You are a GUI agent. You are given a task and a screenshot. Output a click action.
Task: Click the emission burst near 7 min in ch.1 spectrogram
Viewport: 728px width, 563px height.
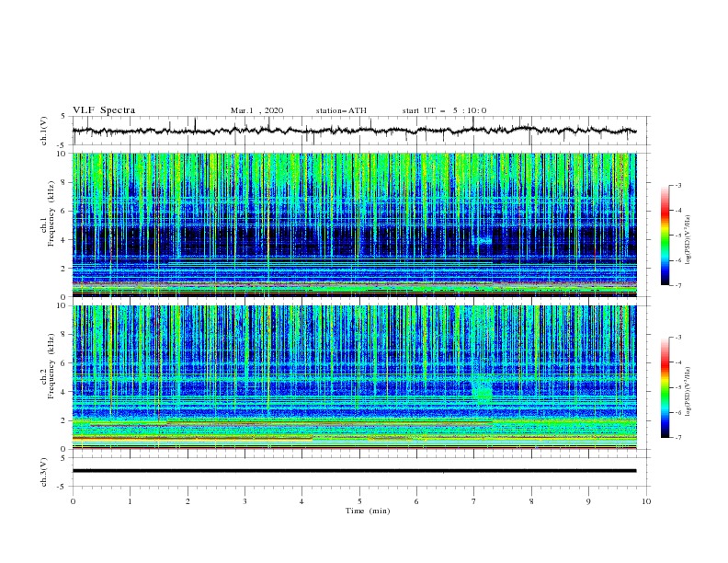tap(483, 240)
